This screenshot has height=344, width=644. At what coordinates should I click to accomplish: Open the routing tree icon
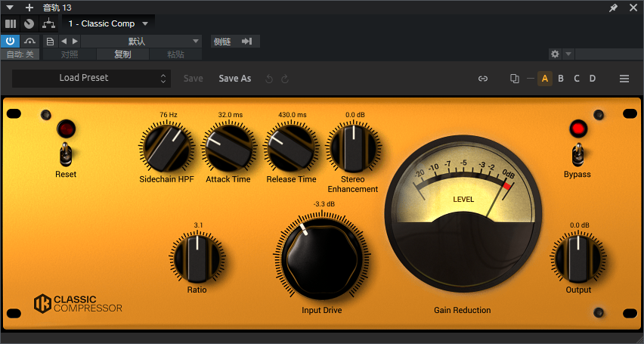point(48,24)
